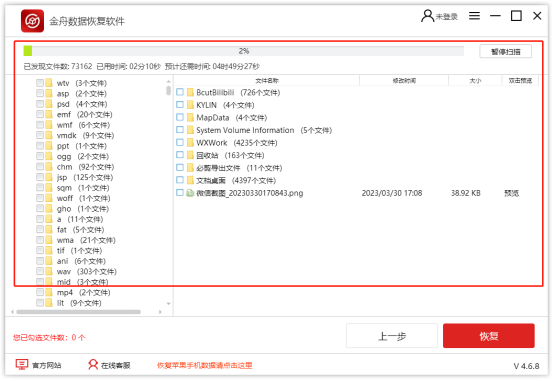
Task: Click the red 恢复 button
Action: coord(489,336)
